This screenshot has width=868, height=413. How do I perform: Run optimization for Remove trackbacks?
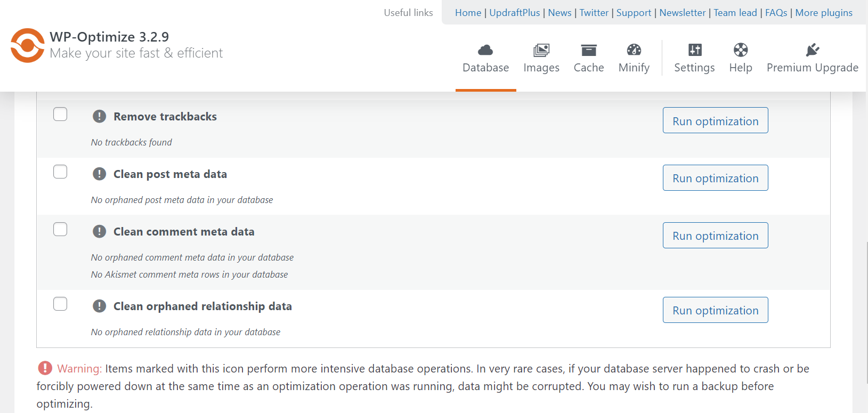coord(715,120)
